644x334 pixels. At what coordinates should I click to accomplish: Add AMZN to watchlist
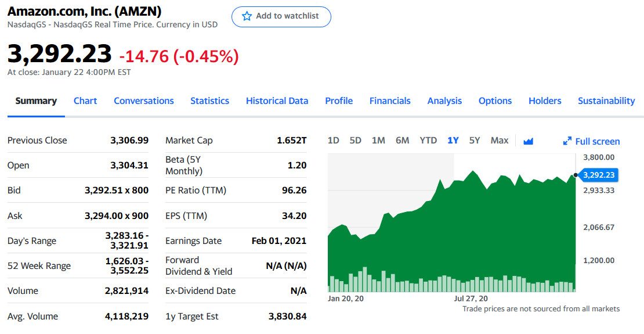[281, 16]
